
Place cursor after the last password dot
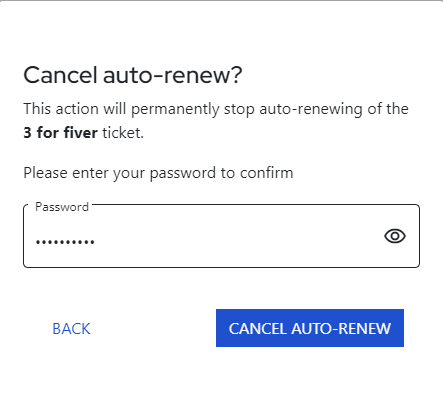coord(96,242)
